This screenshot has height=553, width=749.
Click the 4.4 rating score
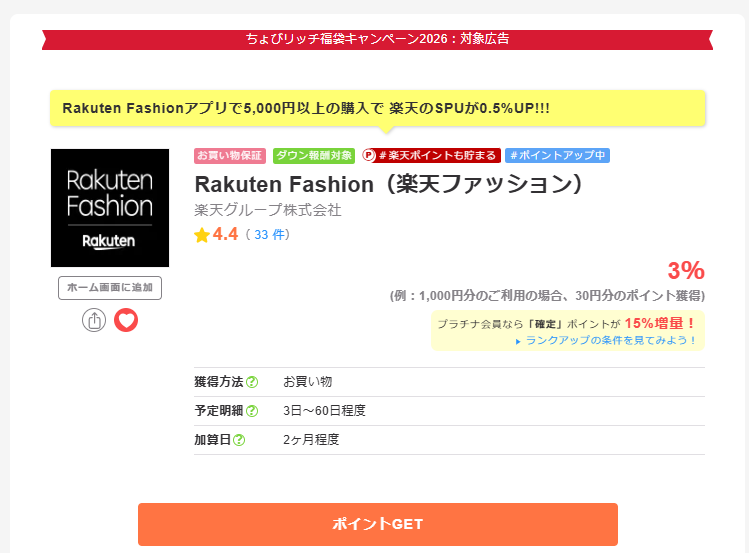click(x=226, y=235)
